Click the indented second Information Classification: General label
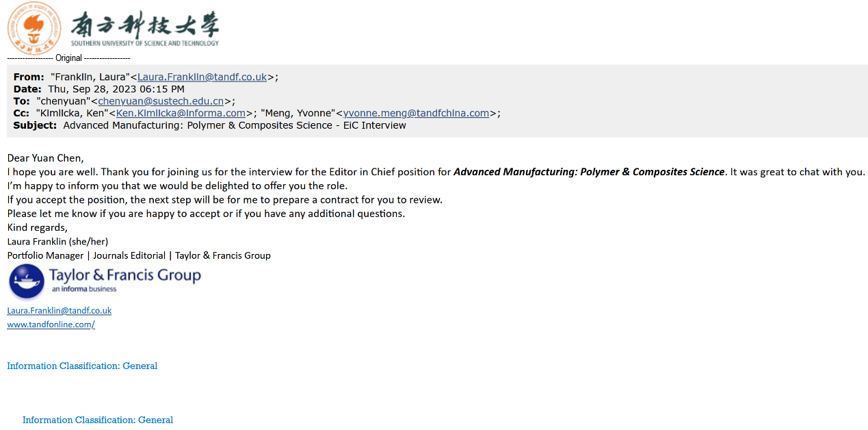Screen dimensions: 868x430 click(x=98, y=420)
